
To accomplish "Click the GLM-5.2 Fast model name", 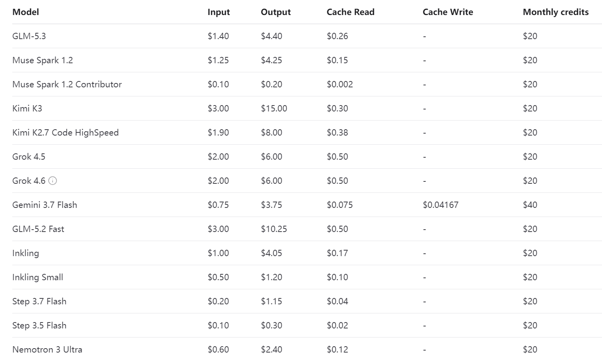I will pyautogui.click(x=38, y=229).
